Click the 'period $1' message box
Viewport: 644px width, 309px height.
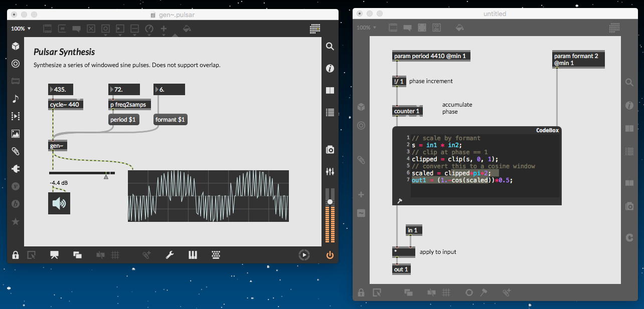click(124, 120)
